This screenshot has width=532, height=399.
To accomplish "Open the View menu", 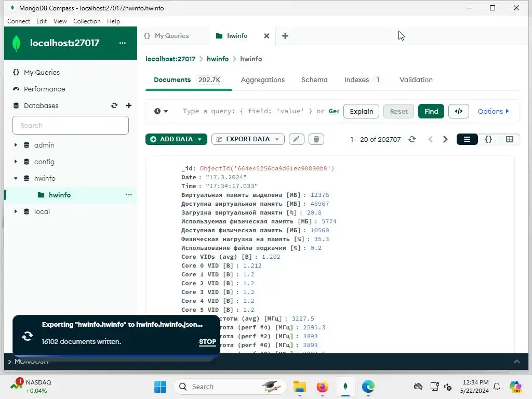I will coord(60,21).
